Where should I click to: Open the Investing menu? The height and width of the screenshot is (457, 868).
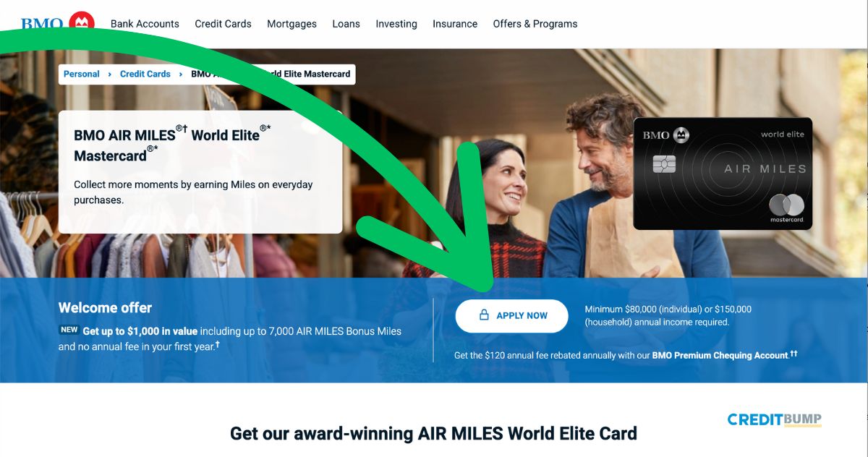coord(396,24)
